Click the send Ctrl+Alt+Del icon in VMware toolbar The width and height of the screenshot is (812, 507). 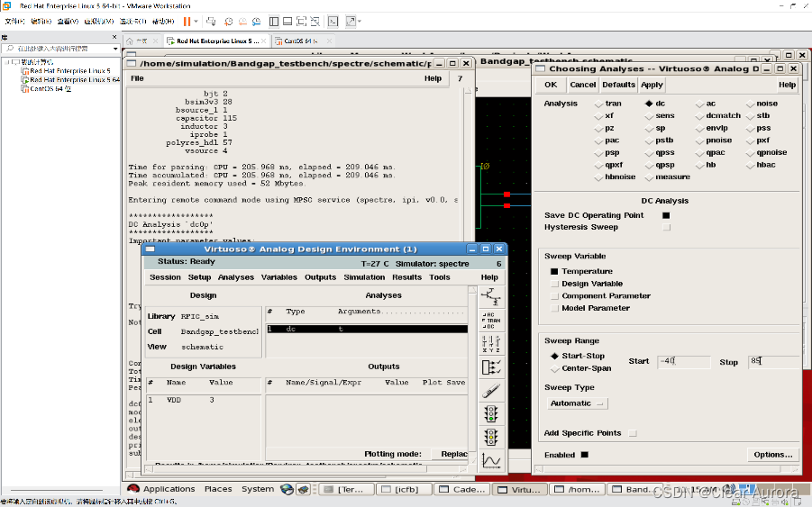(211, 22)
